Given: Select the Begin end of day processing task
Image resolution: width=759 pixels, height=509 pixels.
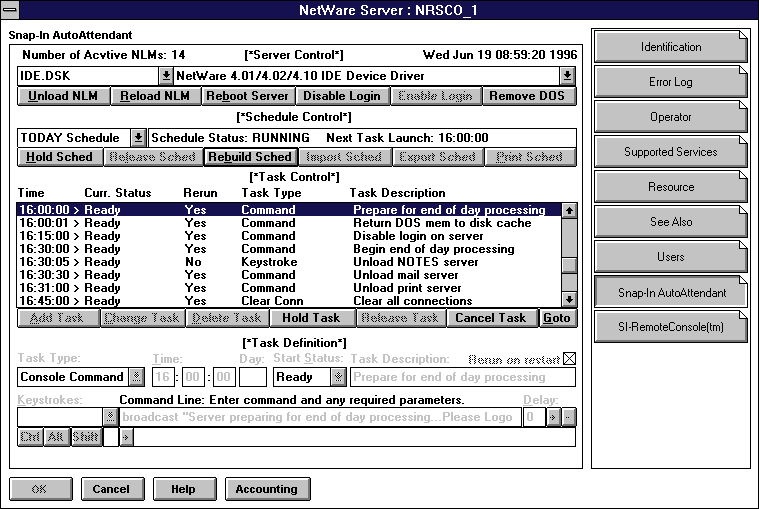Looking at the screenshot, I should [x=289, y=249].
